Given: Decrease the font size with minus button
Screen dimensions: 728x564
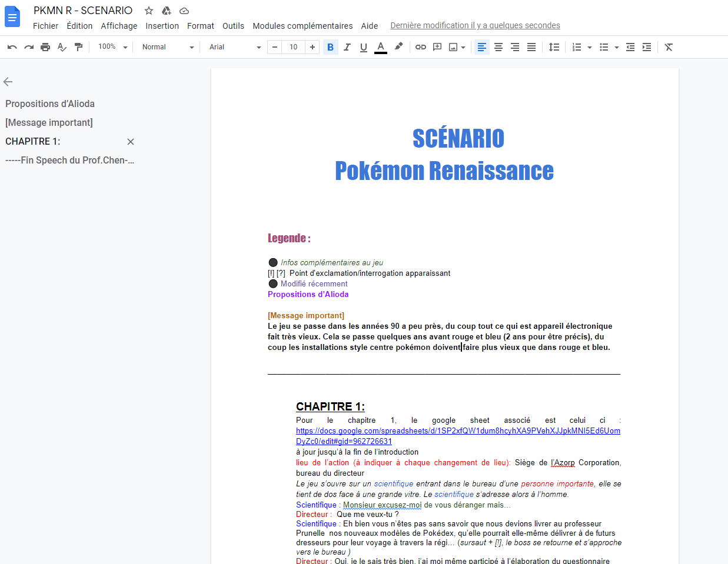Looking at the screenshot, I should (x=275, y=47).
